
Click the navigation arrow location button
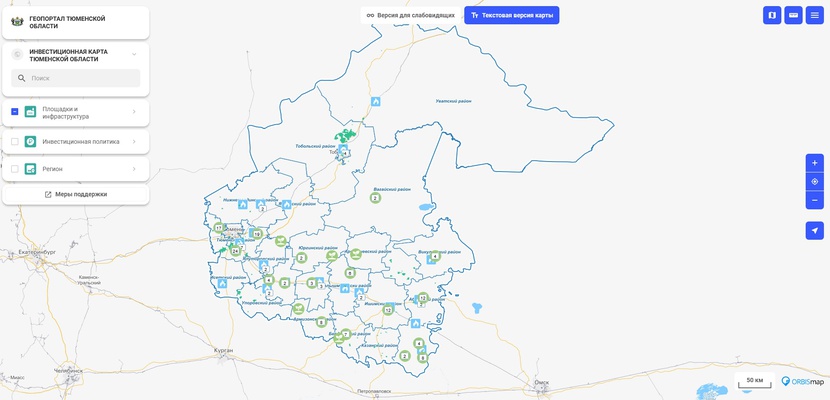(x=814, y=231)
